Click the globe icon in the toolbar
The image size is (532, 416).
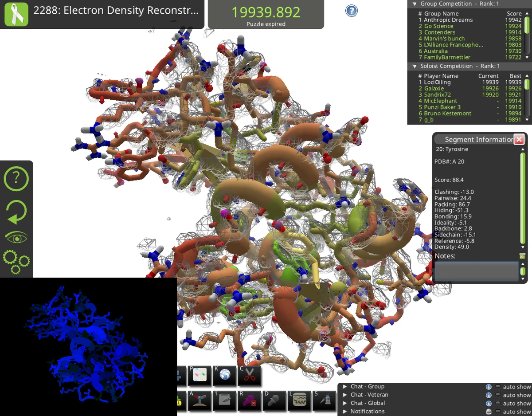click(224, 375)
